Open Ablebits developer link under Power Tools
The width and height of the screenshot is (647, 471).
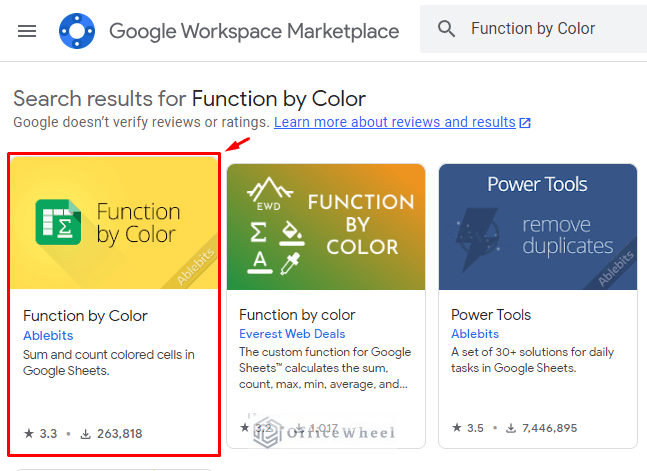475,334
